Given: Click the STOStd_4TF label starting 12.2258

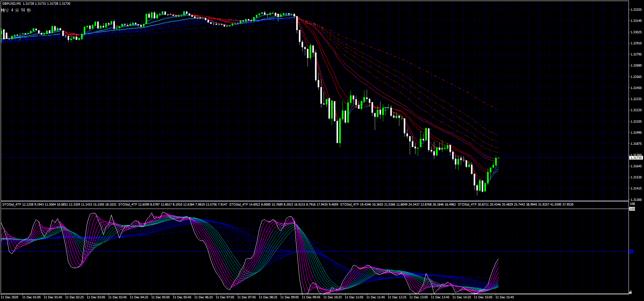Looking at the screenshot, I should (59, 205).
